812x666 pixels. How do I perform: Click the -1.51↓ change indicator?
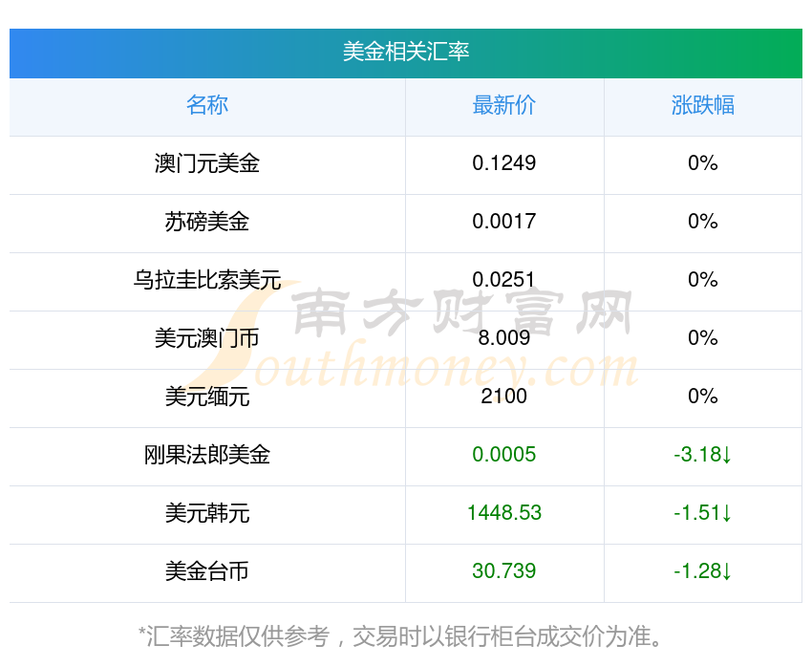click(x=703, y=513)
